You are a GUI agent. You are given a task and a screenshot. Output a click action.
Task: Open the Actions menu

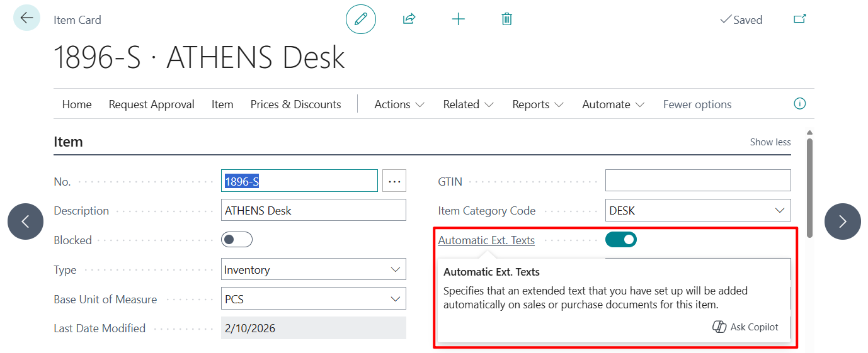(399, 104)
